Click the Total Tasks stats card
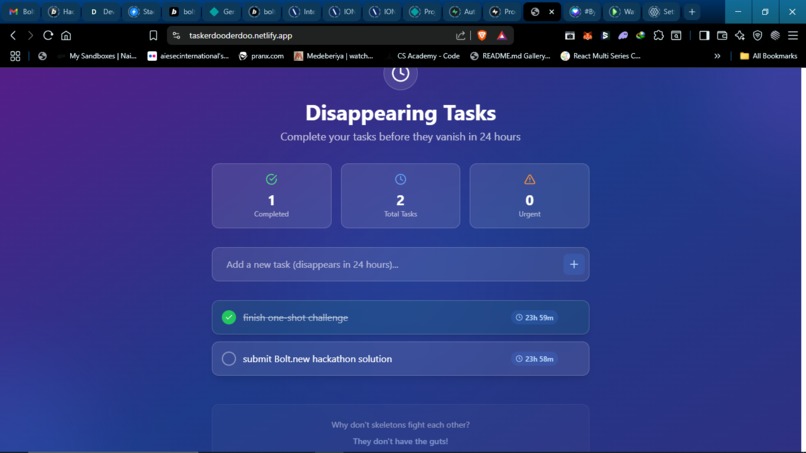The width and height of the screenshot is (806, 453). 400,195
